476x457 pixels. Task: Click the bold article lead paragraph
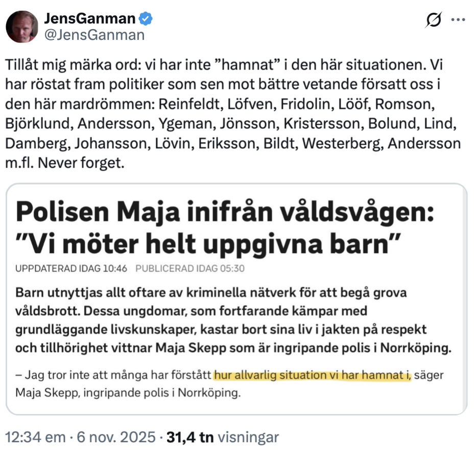click(232, 322)
